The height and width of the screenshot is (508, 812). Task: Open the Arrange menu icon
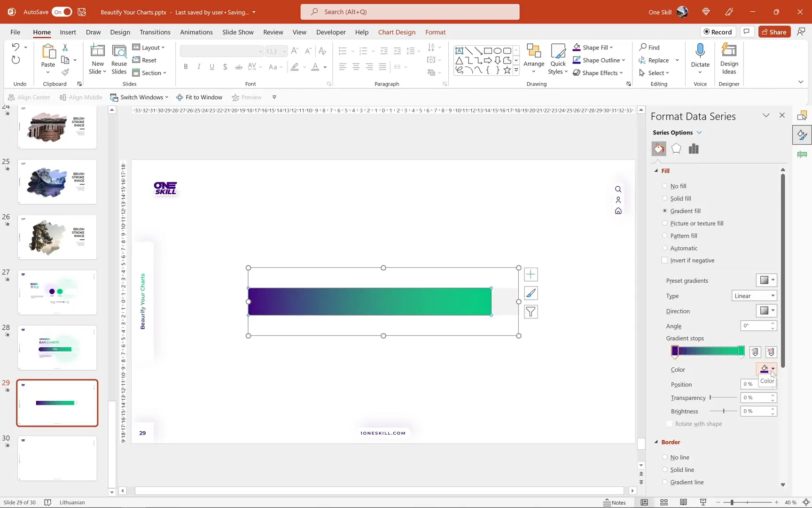point(534,59)
